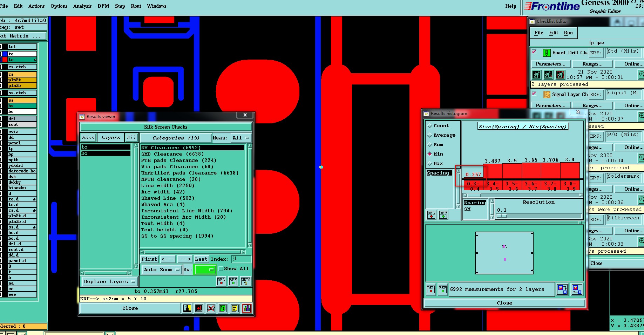Toggle Signal Layer Checks checkbox

click(534, 94)
